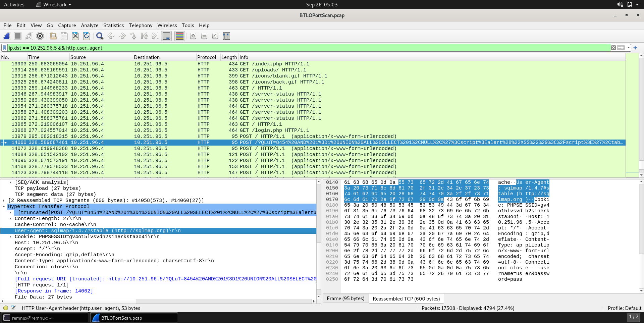This screenshot has height=323, width=644.
Task: Toggle packet coloring rules button
Action: click(x=180, y=36)
